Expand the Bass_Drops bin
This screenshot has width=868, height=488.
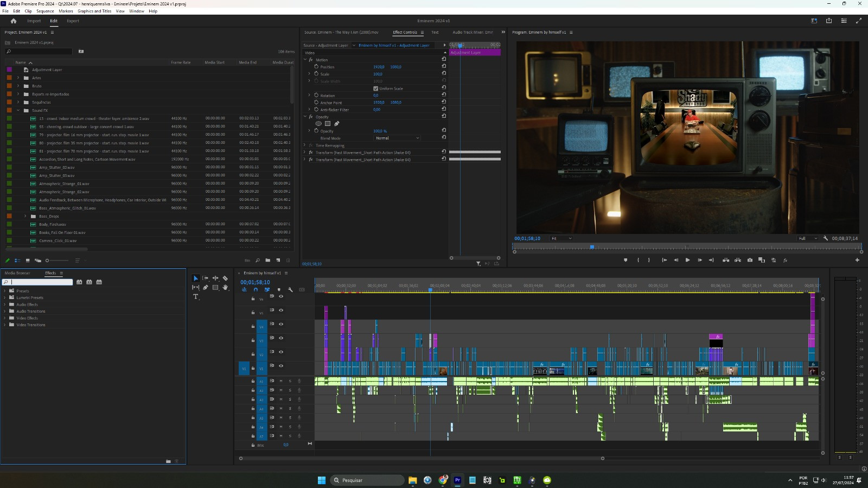25,216
